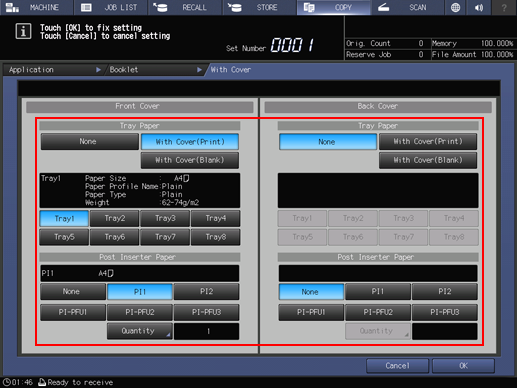517x388 pixels.
Task: Select Tray5 for Front Cover
Action: click(x=64, y=237)
